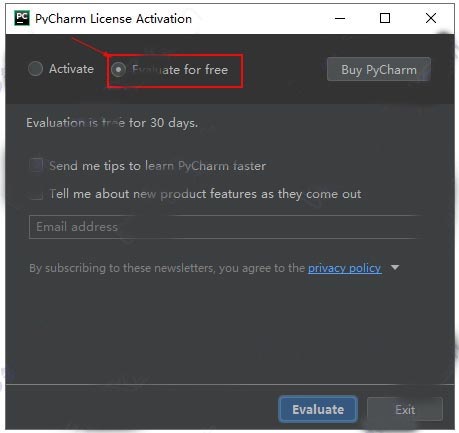
Task: Minimize the License Activation window
Action: point(340,18)
